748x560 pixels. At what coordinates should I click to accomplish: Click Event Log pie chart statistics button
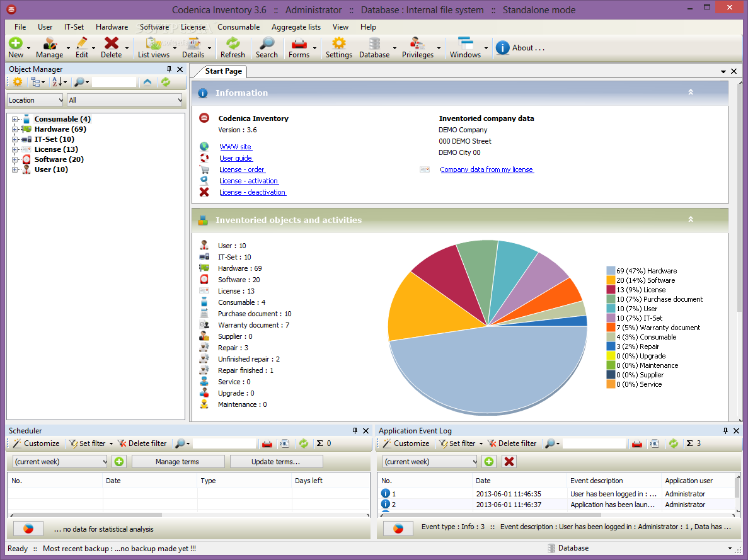(398, 529)
